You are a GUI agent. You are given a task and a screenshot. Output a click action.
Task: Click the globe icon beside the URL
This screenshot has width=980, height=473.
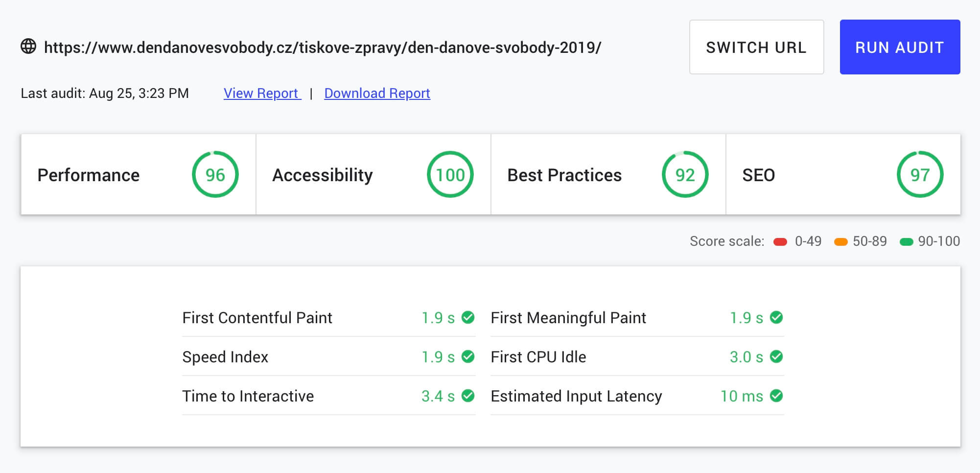28,47
